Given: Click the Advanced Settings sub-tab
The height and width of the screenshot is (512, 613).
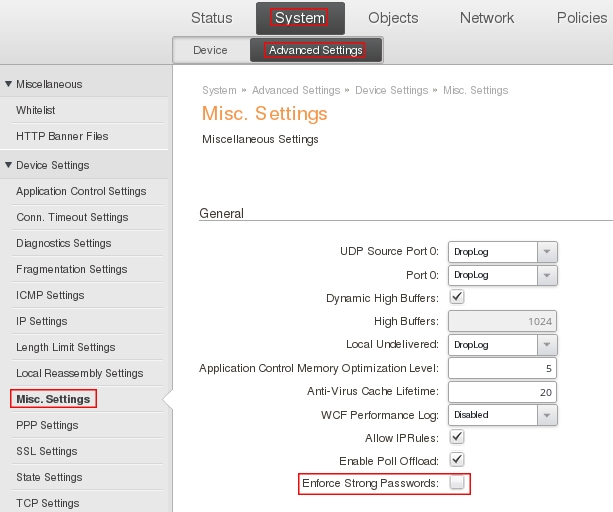Looking at the screenshot, I should pyautogui.click(x=315, y=50).
